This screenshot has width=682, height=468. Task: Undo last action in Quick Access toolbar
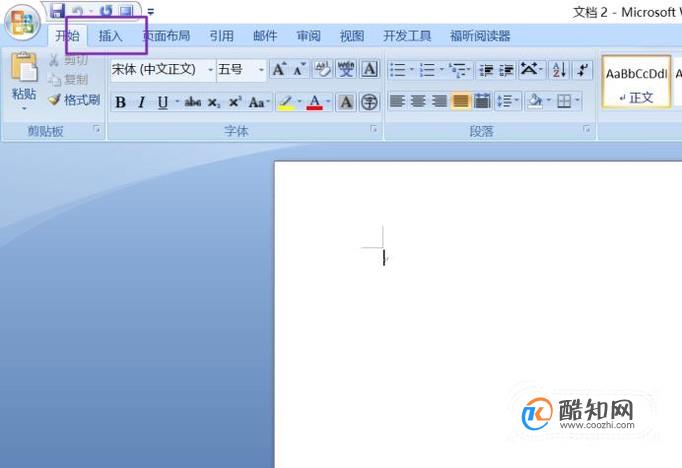(x=77, y=11)
